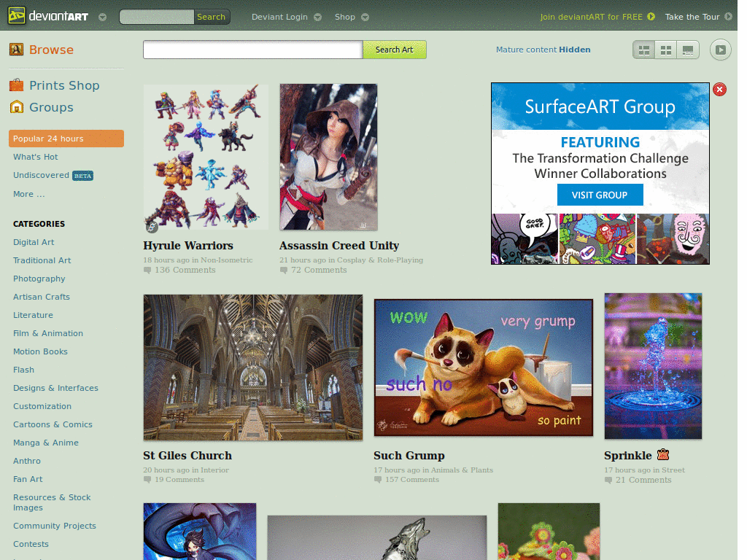
Task: Open Fan Art category
Action: point(28,479)
